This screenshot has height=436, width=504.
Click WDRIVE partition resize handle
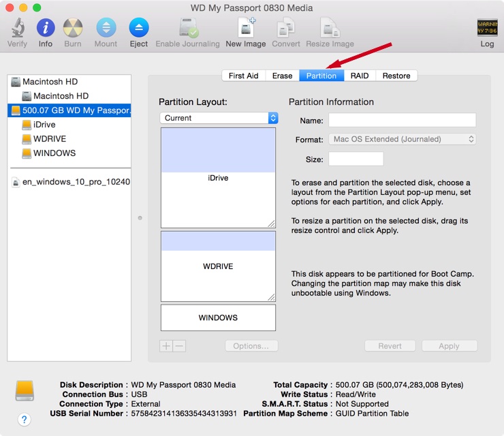point(271,297)
